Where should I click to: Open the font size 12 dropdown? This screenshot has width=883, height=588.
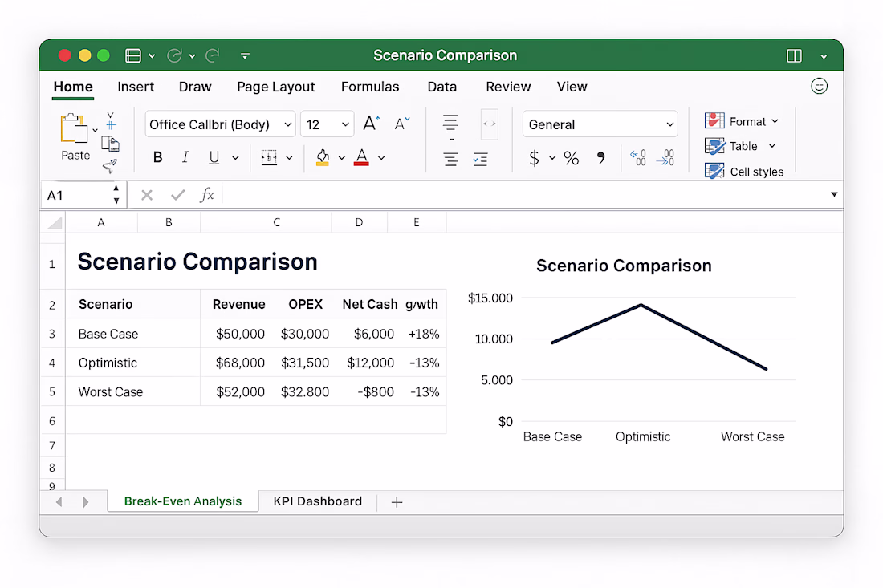coord(328,124)
